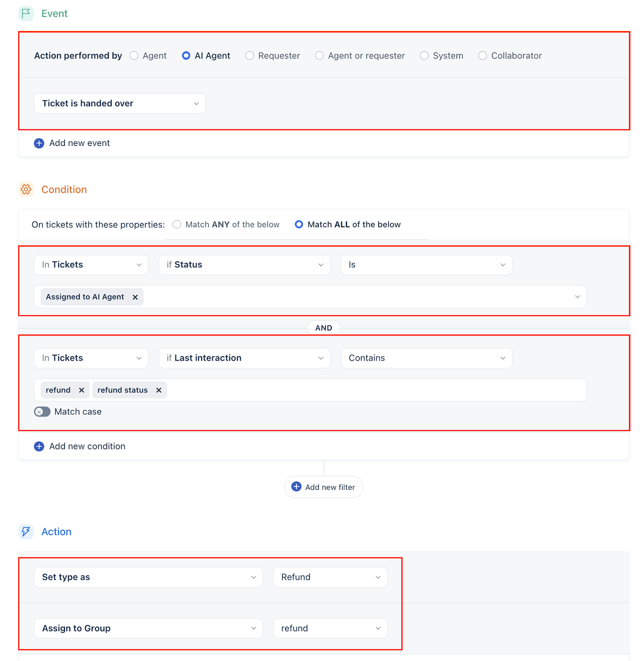Click 'On tickets with these properties:' text
This screenshot has height=661, width=644.
pos(98,225)
